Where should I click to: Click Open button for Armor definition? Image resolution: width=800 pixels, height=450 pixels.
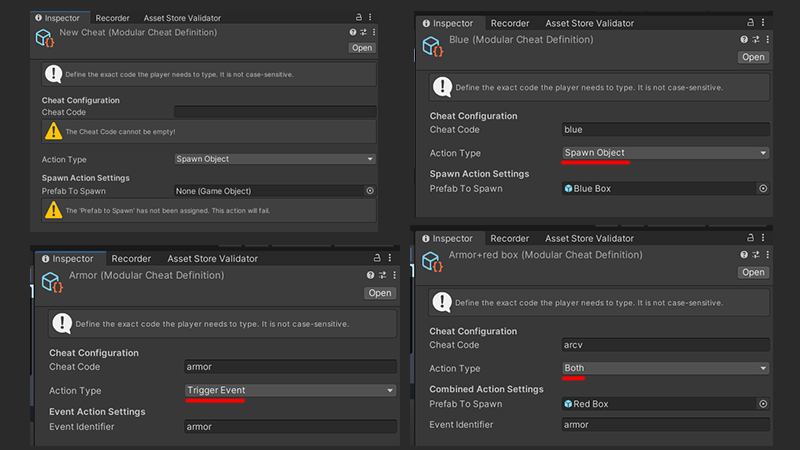click(x=380, y=293)
